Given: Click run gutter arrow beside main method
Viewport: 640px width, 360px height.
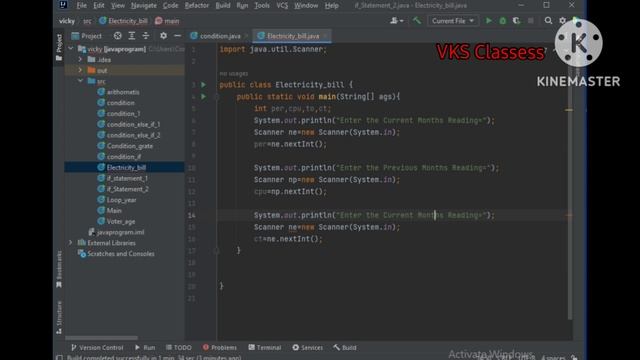Looking at the screenshot, I should pos(203,97).
